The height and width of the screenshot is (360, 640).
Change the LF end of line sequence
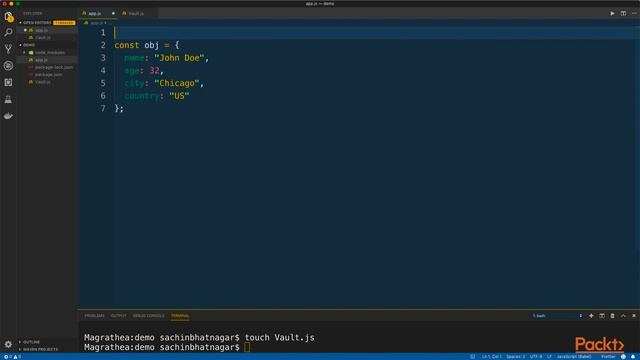549,357
